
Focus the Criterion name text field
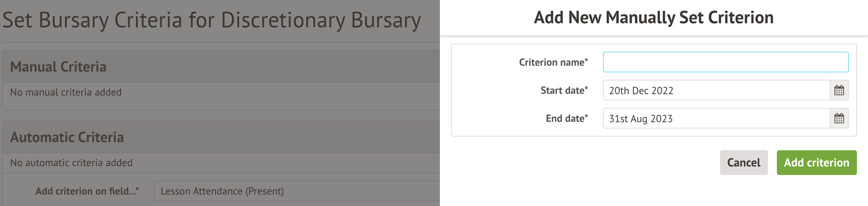click(x=726, y=62)
